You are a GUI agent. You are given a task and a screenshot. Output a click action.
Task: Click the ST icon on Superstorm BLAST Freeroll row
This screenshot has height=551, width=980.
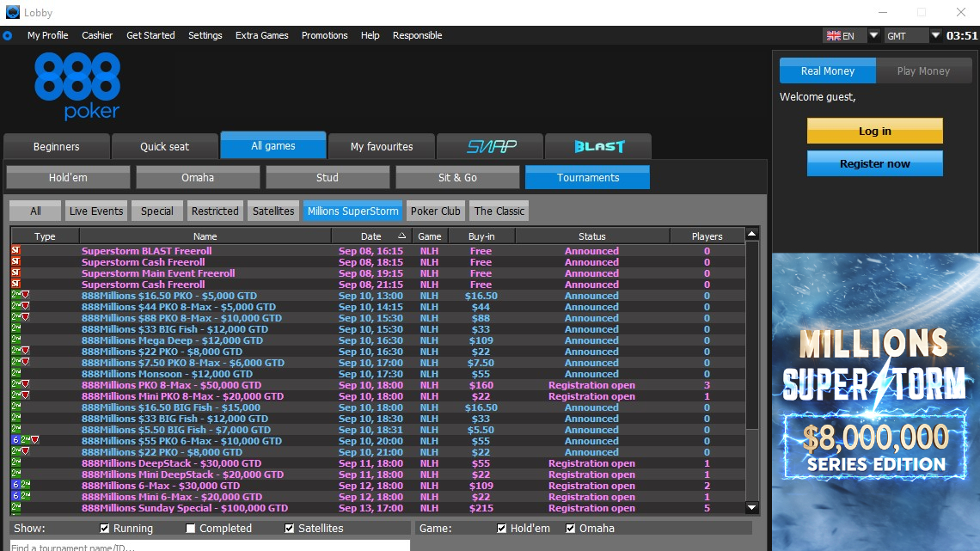15,251
